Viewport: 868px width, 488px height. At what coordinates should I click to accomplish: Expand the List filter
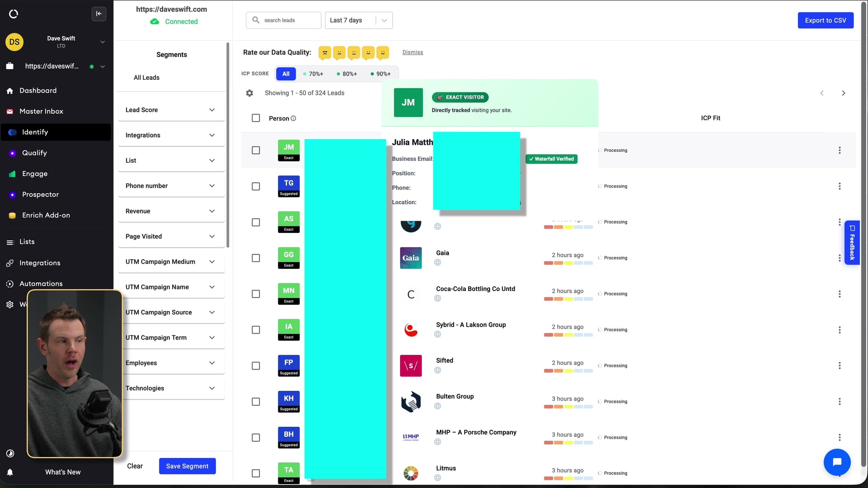(x=171, y=160)
